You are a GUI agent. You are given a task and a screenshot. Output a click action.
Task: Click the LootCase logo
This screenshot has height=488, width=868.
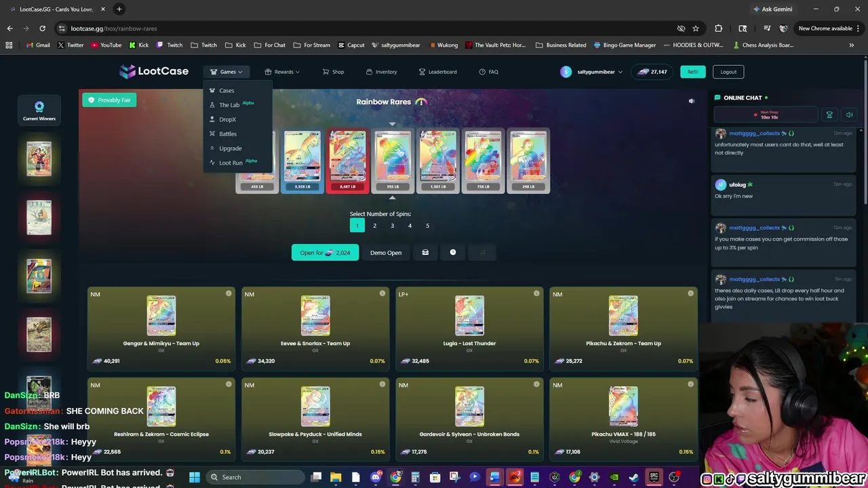point(154,71)
